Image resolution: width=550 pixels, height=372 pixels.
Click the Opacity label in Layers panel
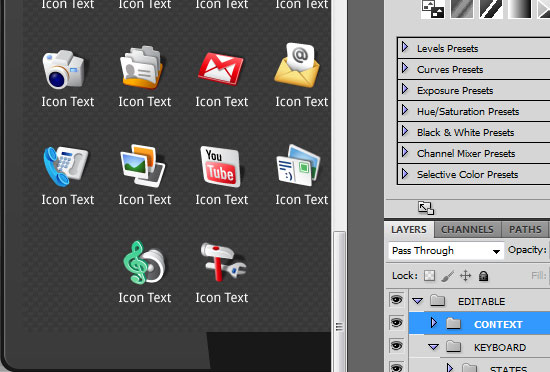click(x=527, y=250)
